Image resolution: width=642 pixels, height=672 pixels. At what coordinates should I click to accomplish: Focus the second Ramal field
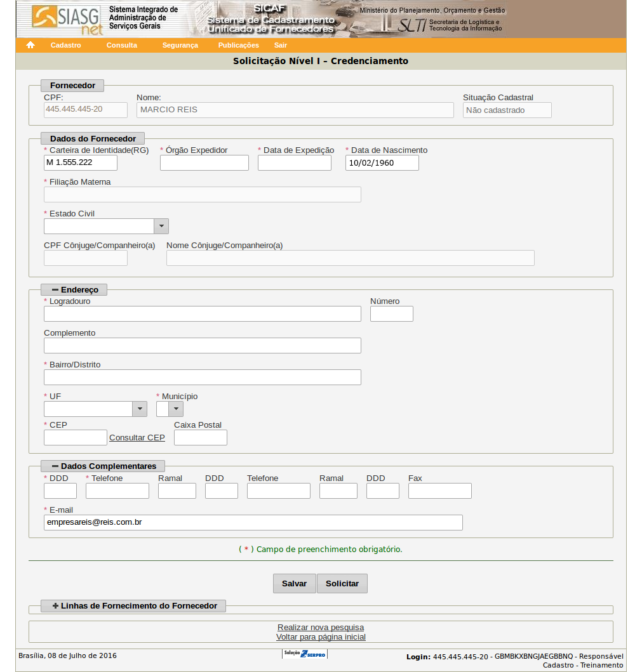point(338,491)
